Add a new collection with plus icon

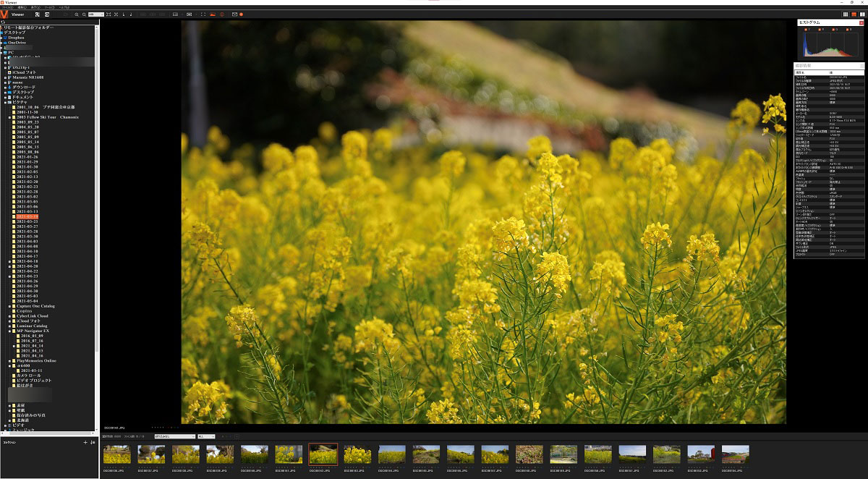[x=85, y=442]
